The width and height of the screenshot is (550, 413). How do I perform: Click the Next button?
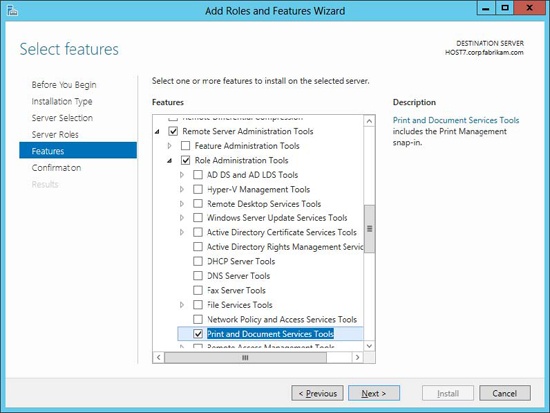(374, 393)
